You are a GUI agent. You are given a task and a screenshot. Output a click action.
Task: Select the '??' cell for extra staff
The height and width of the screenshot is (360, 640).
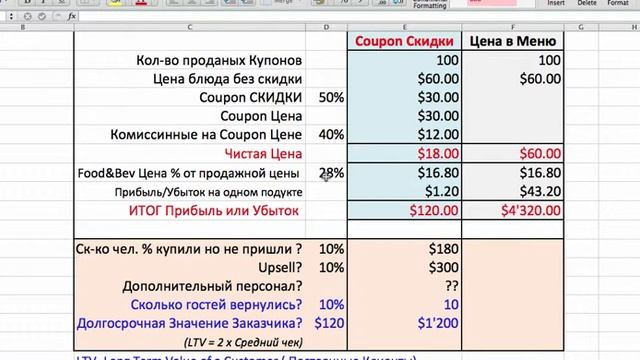click(x=404, y=286)
